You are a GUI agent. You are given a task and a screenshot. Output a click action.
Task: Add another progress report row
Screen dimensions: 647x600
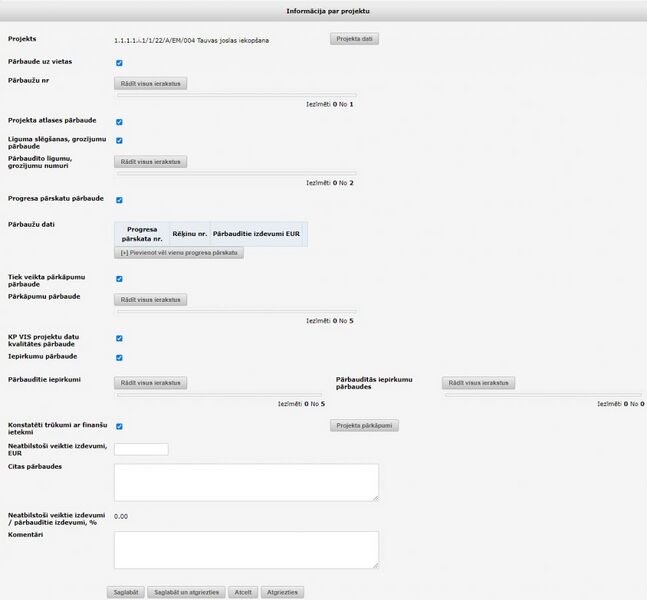pos(179,253)
